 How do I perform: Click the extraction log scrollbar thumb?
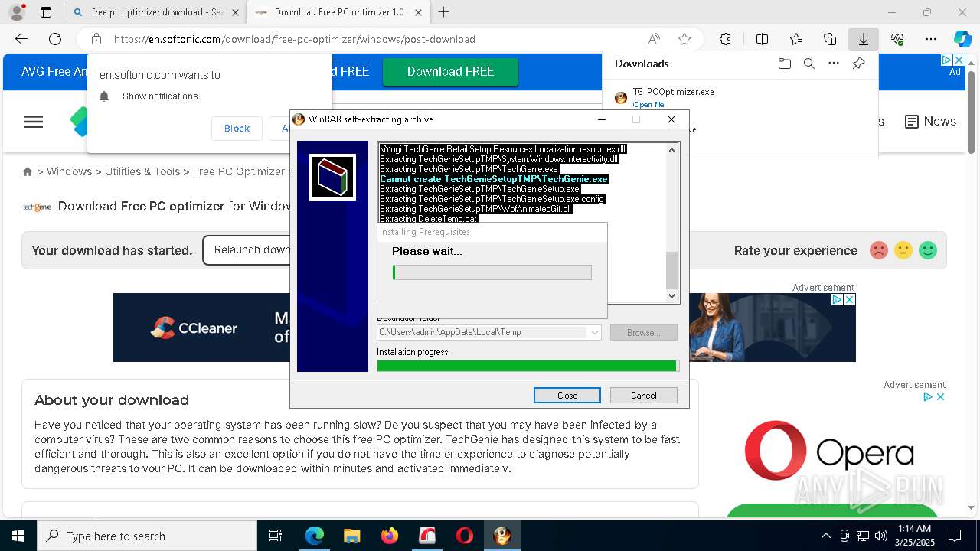tap(672, 270)
